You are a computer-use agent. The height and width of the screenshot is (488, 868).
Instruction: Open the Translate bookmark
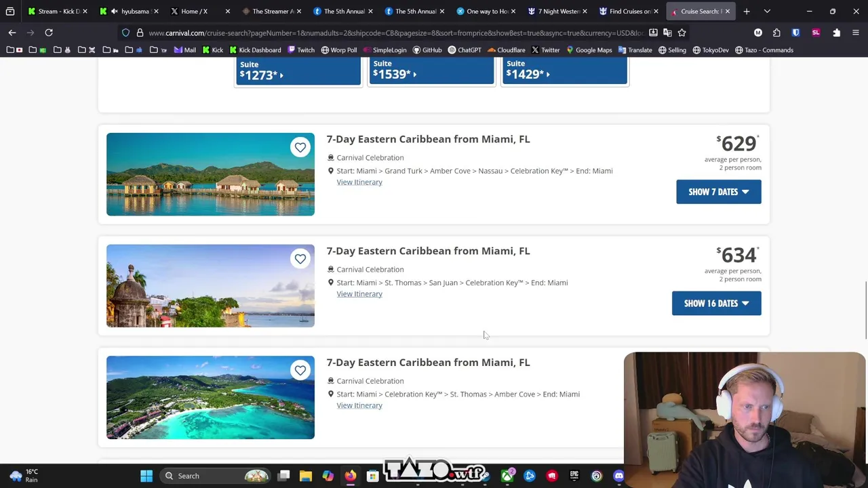635,50
